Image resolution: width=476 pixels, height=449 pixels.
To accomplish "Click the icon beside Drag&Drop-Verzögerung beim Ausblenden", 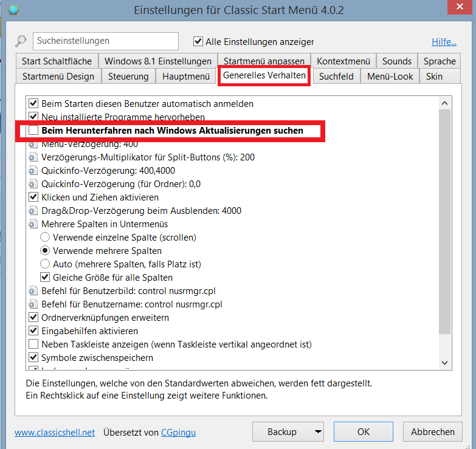I will [x=33, y=211].
